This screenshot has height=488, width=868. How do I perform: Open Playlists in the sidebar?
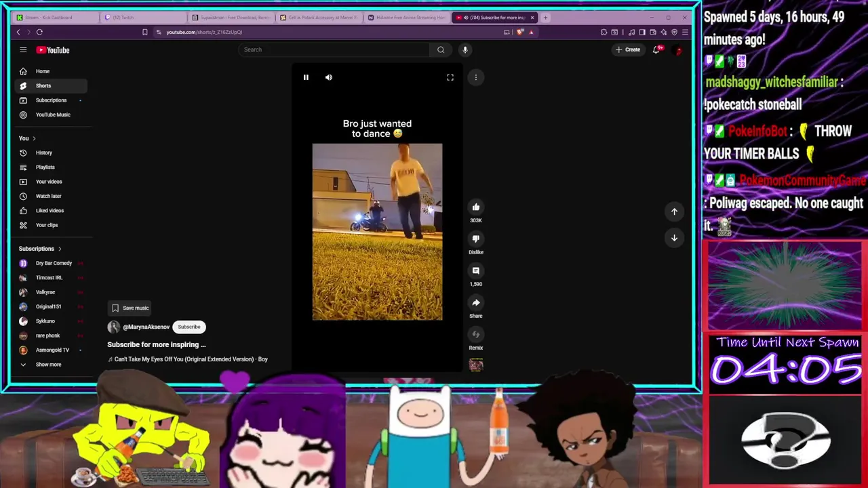coord(51,167)
